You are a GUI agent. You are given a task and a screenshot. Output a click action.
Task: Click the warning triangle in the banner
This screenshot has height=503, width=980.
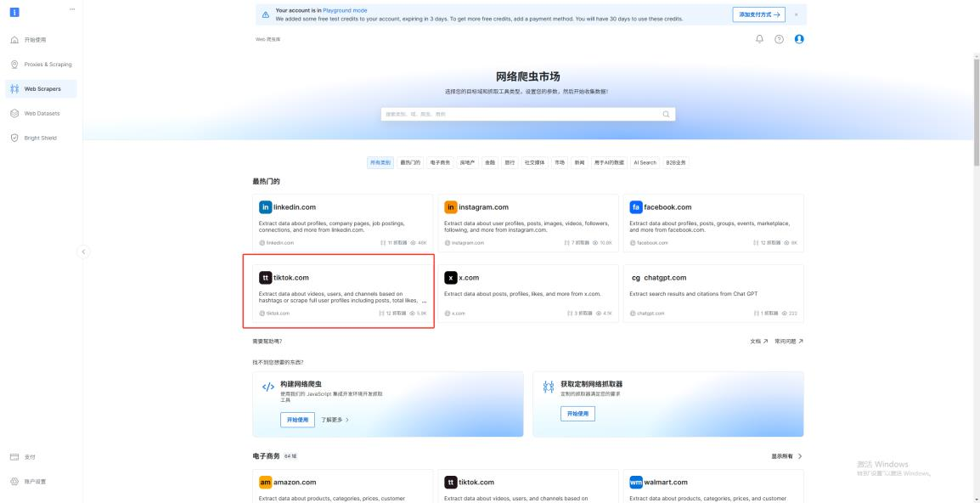(x=266, y=14)
